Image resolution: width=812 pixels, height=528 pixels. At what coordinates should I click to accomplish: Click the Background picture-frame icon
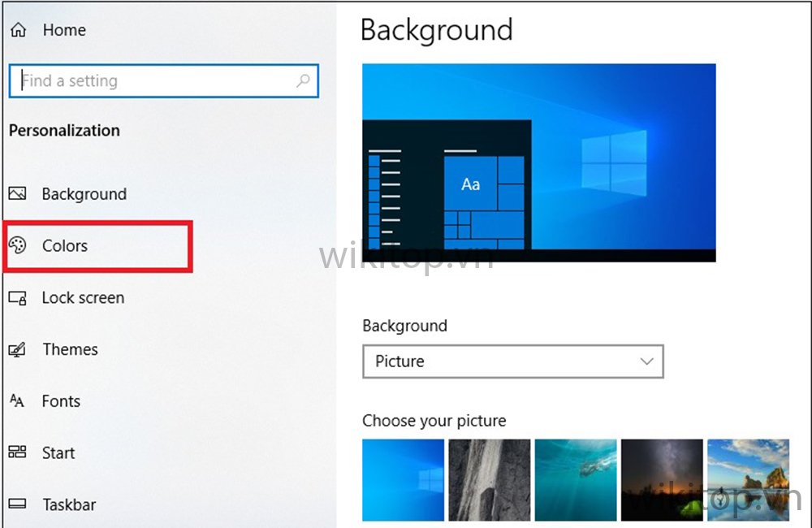tap(17, 194)
